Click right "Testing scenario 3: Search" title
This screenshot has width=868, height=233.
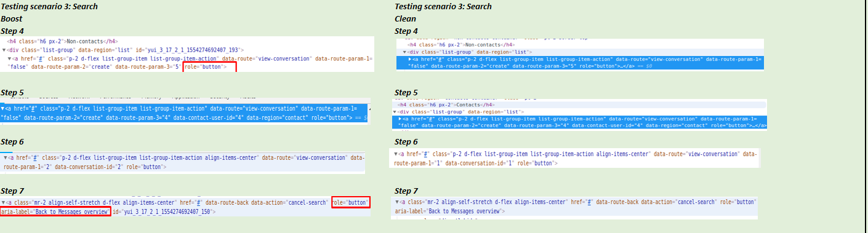(x=443, y=7)
